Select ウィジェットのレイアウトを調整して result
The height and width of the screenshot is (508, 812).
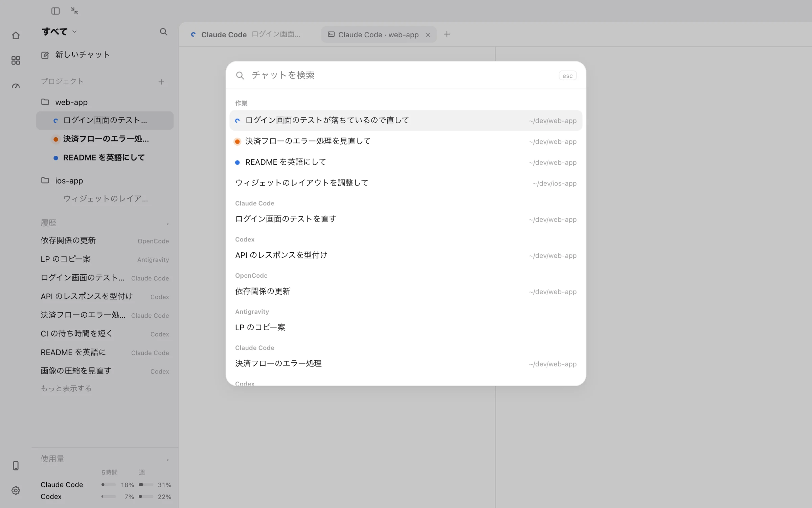pyautogui.click(x=406, y=183)
